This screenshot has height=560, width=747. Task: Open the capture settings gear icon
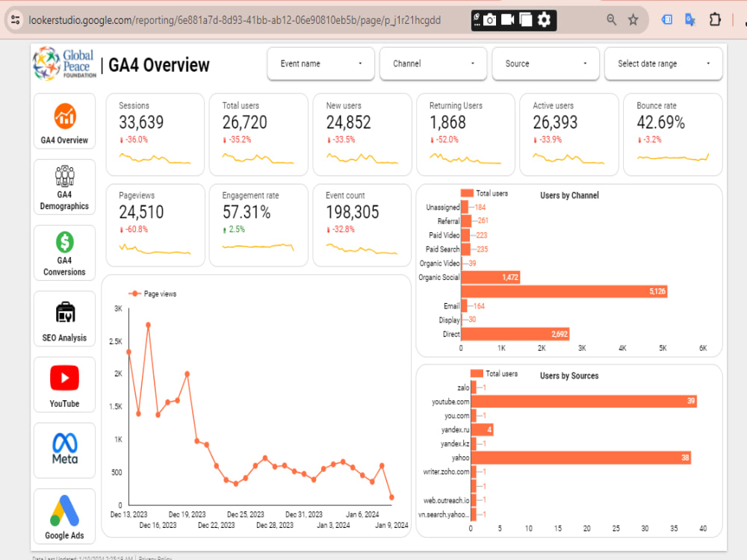click(544, 20)
